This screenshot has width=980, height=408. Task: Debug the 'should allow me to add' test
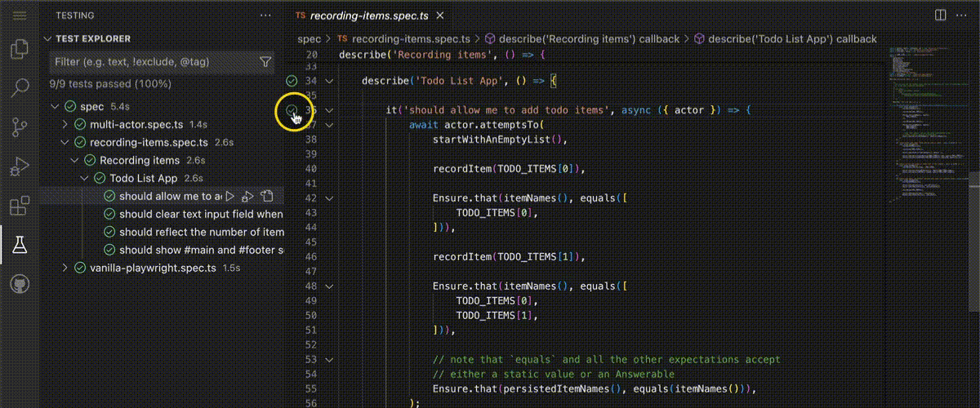[248, 196]
